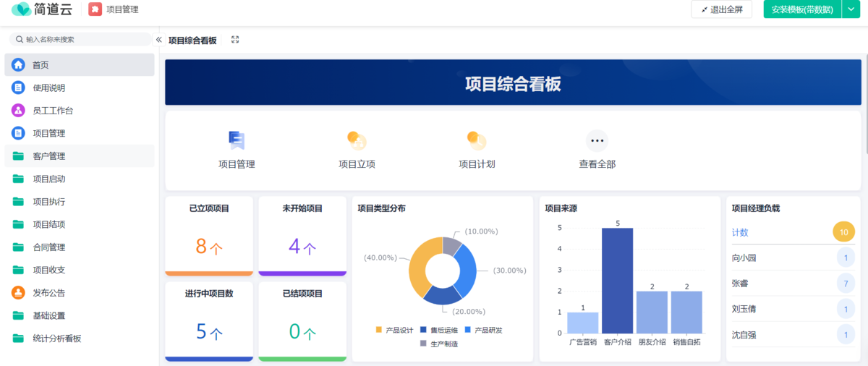This screenshot has height=366, width=868.
Task: Click the 首页 home icon
Action: (x=19, y=65)
